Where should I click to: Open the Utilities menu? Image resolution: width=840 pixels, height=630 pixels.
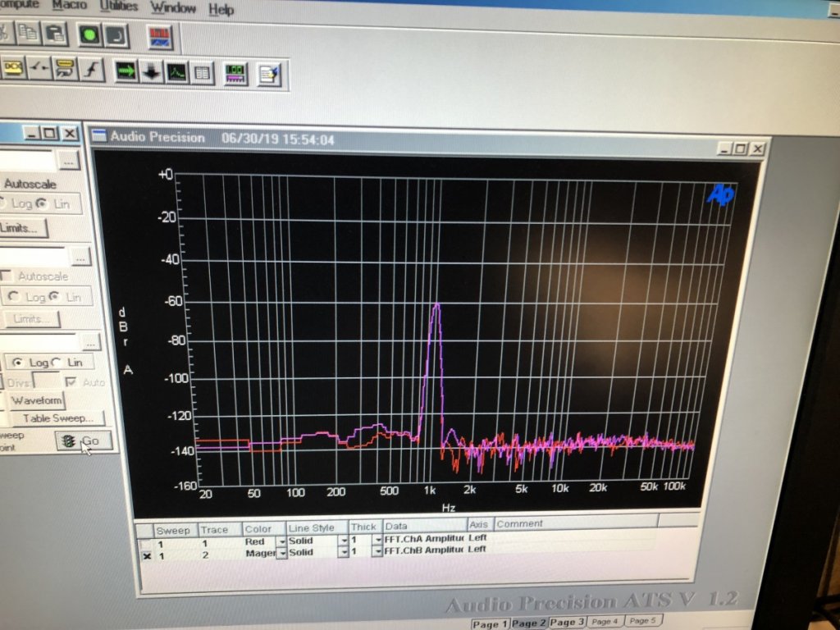tap(119, 7)
